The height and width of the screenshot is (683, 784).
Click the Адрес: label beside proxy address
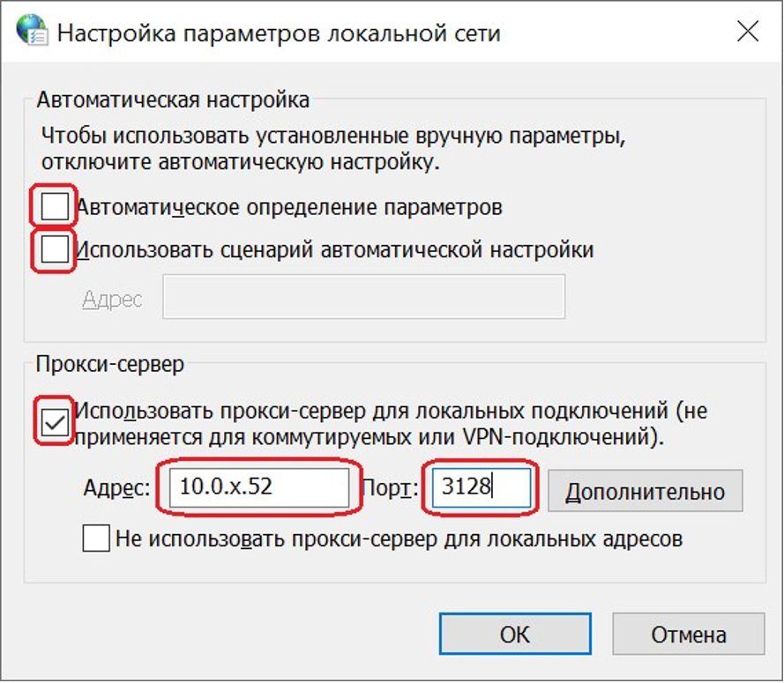[x=118, y=490]
